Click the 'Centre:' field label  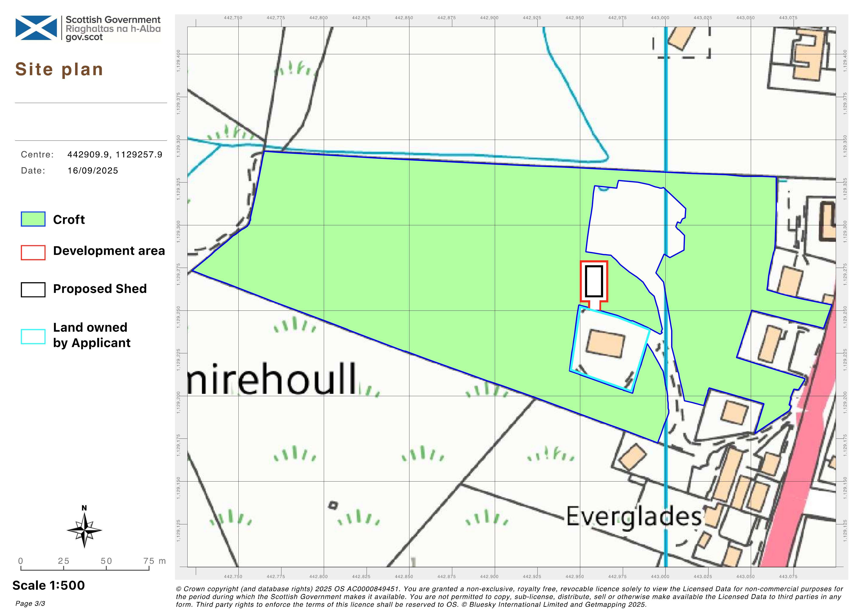[38, 155]
